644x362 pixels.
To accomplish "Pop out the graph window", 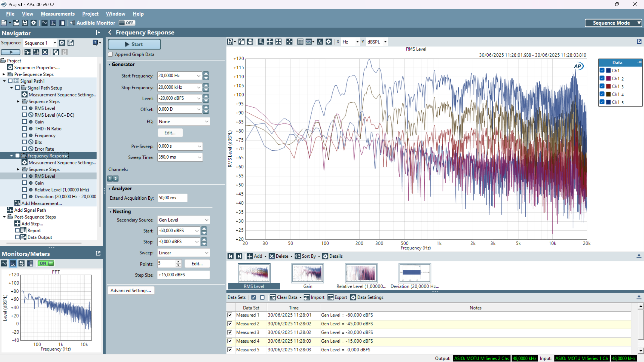I will 639,42.
